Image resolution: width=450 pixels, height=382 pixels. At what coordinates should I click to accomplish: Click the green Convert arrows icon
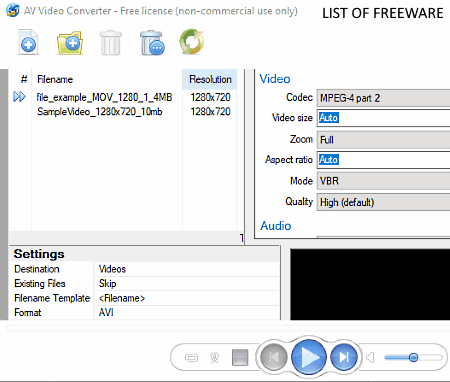[192, 42]
